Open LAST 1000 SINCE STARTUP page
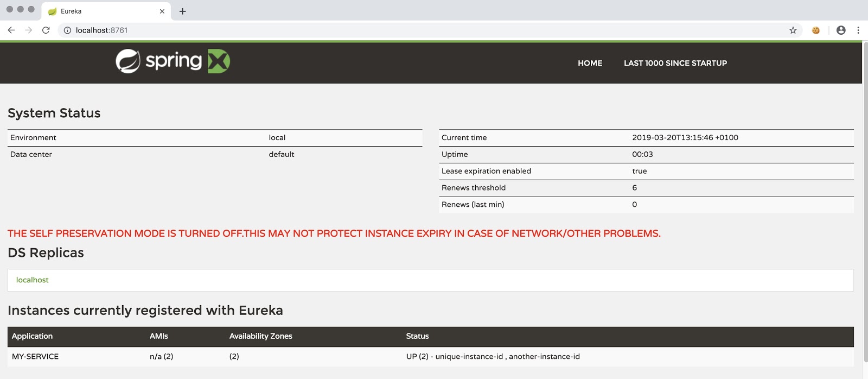Screen dimensions: 868x379 point(675,63)
